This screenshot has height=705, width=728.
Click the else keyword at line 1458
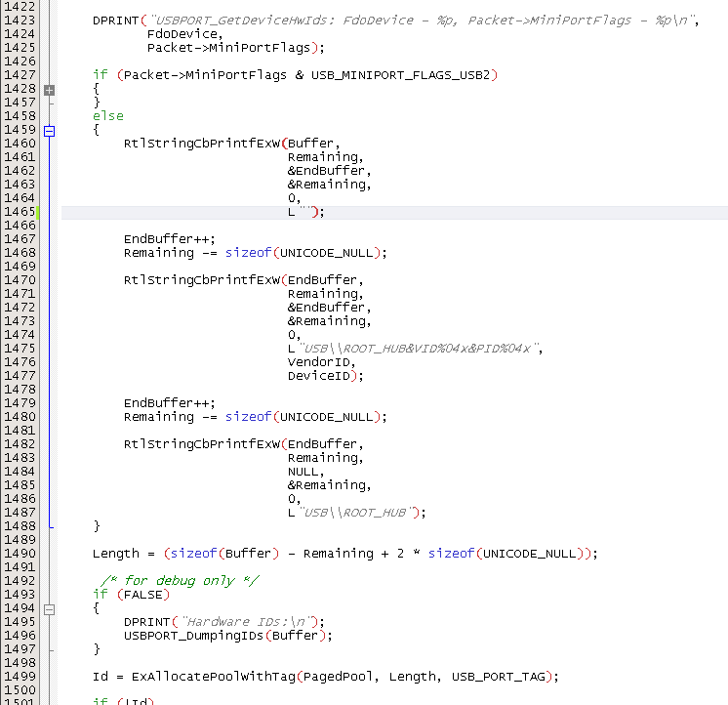click(x=108, y=115)
